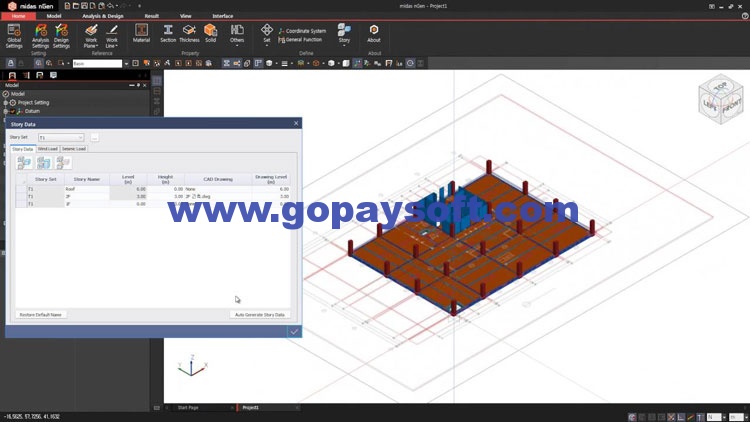
Task: Open the Basis combo dropdown arrow
Action: coord(126,63)
